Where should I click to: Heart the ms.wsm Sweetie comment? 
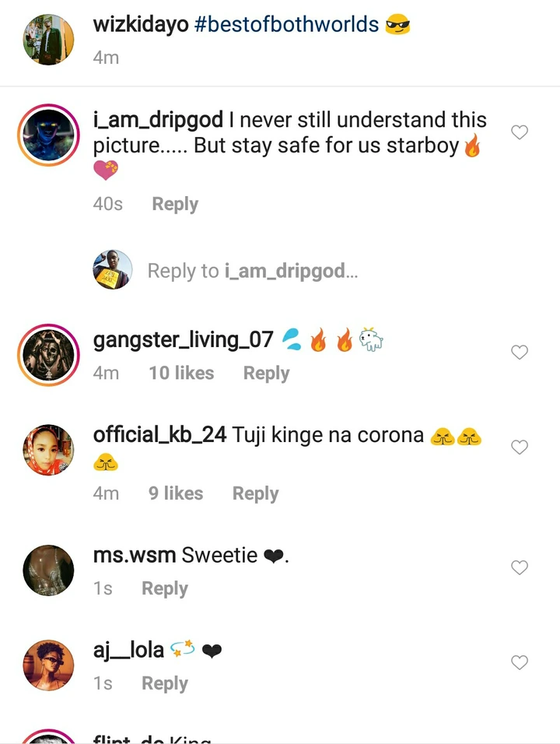point(520,567)
